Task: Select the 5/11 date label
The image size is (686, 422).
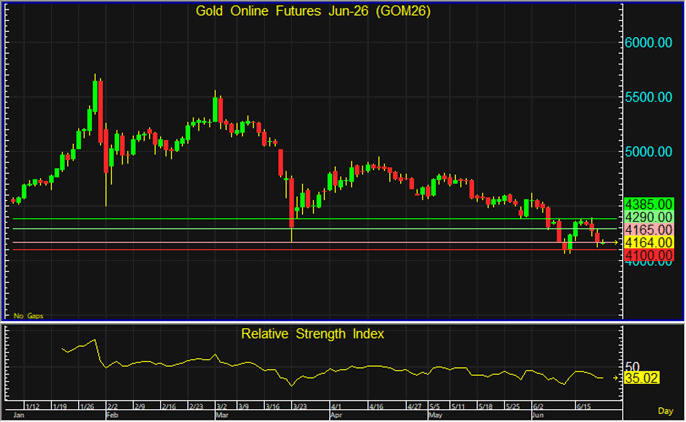Action: pos(458,407)
